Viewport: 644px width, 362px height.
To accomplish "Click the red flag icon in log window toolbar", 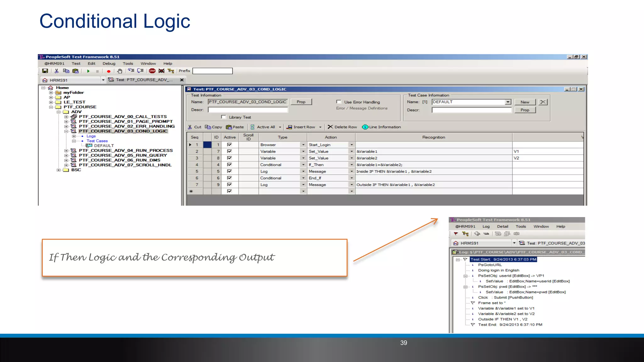I will pos(456,234).
